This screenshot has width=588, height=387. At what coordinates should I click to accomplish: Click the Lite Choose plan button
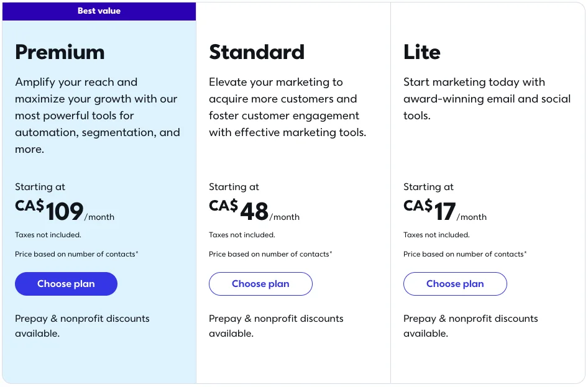455,284
